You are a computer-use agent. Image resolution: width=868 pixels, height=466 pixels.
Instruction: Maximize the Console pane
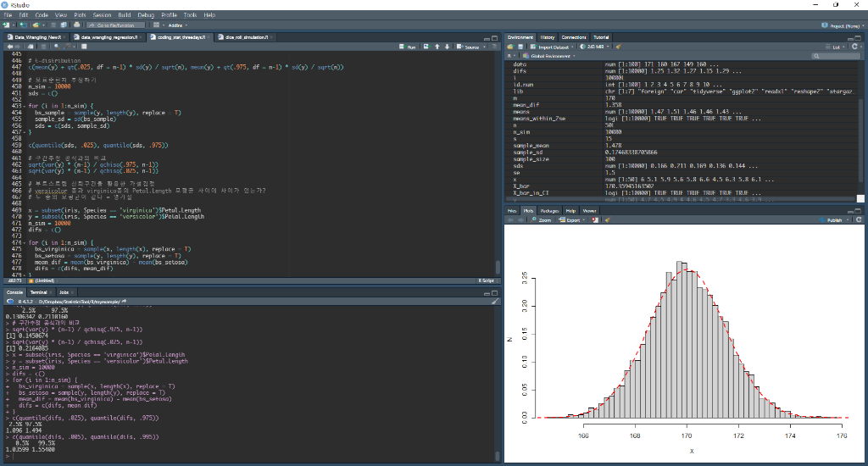click(495, 293)
